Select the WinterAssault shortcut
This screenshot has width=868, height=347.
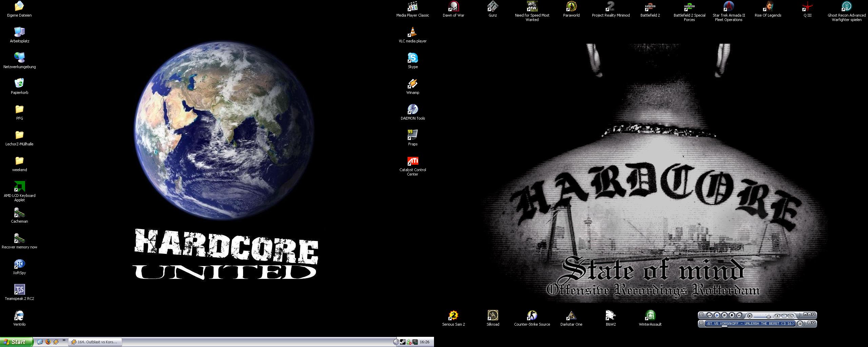pyautogui.click(x=650, y=318)
